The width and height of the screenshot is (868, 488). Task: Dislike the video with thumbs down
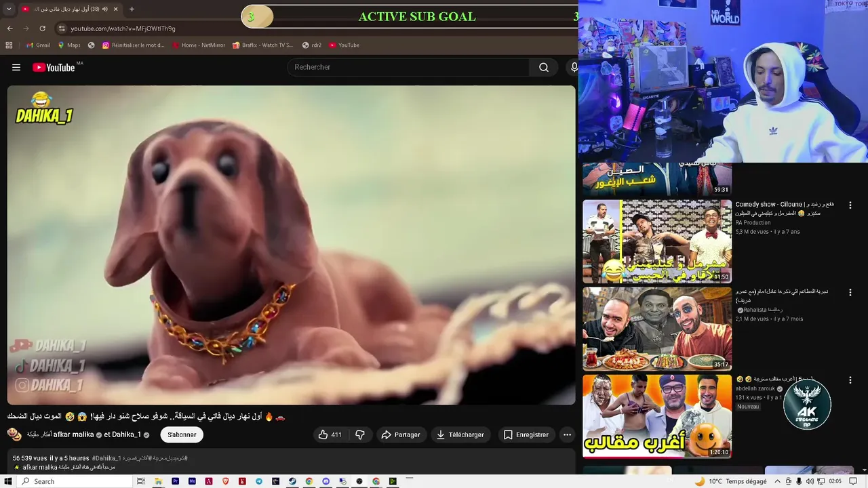click(360, 434)
